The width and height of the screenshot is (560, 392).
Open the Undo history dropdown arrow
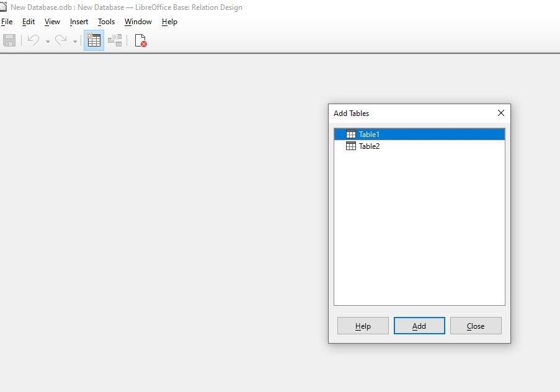tap(48, 42)
